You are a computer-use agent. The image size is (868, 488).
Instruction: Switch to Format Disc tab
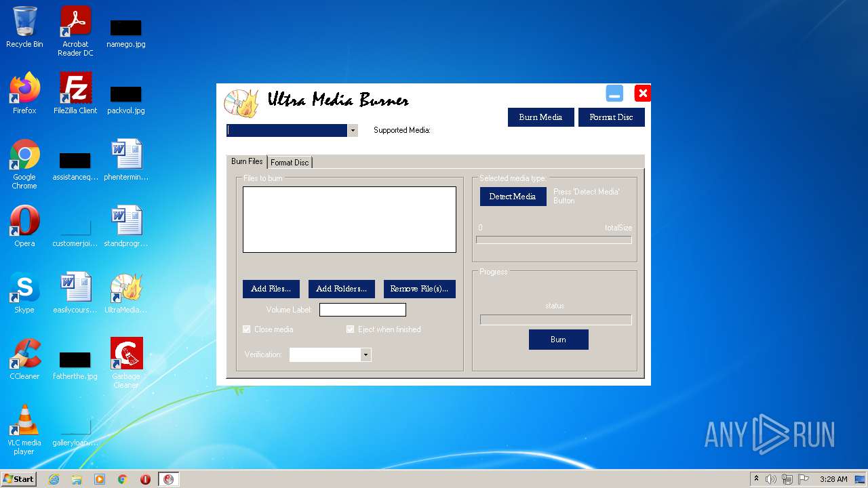tap(290, 162)
